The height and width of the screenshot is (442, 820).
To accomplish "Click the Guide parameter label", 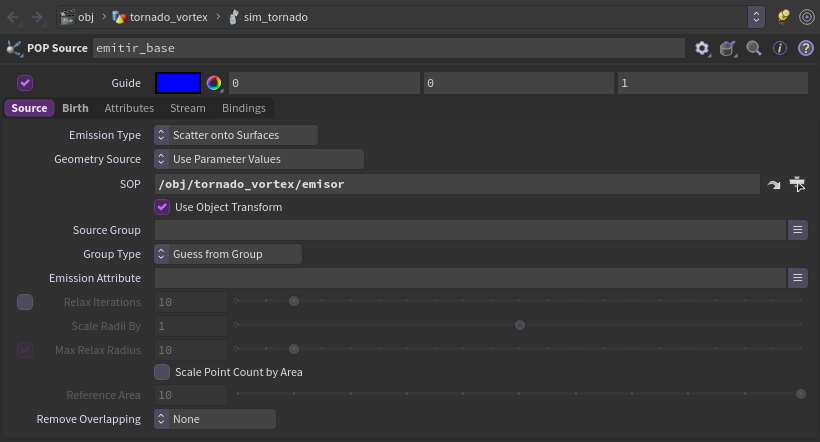I will point(126,83).
